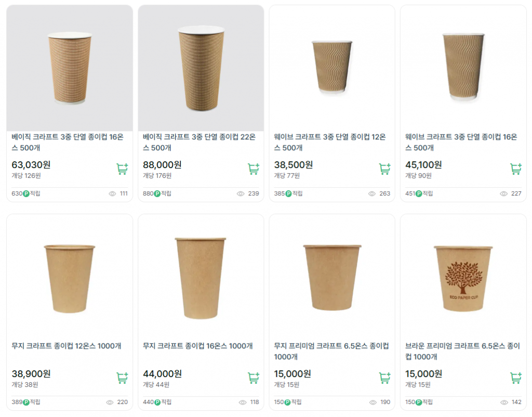532x417 pixels.
Task: Click the green point icon beside 630 적립
Action: click(26, 194)
